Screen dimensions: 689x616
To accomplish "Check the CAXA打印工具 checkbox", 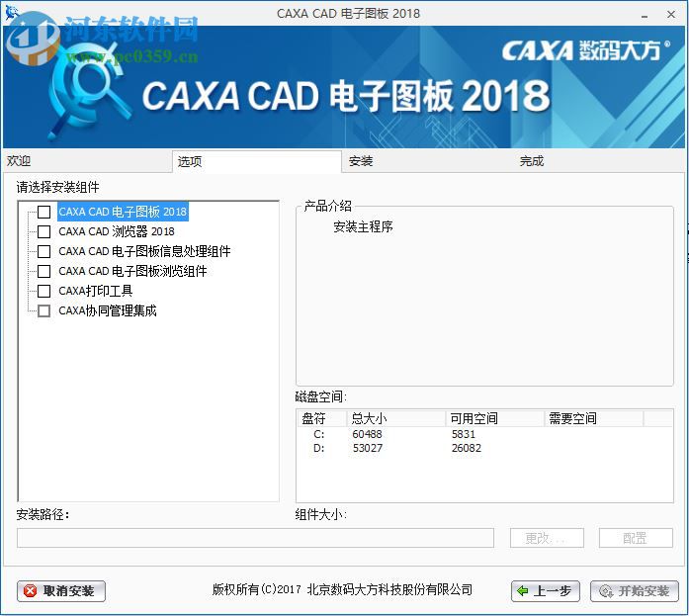I will (43, 291).
